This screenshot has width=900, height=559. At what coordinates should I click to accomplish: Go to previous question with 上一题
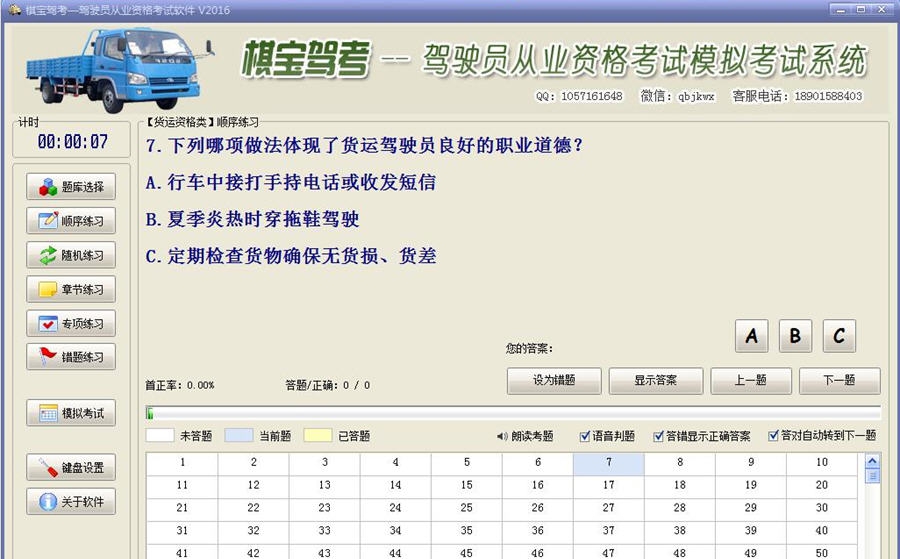[751, 381]
